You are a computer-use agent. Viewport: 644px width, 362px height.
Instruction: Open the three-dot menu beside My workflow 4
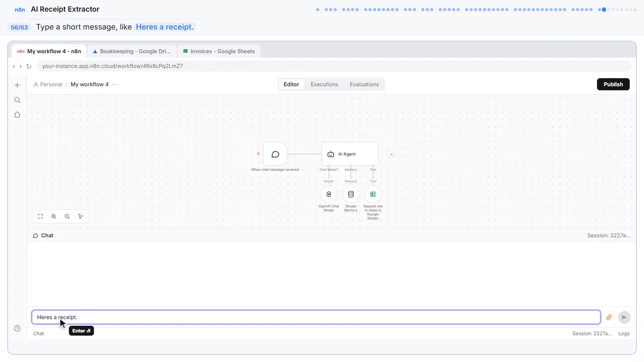tap(115, 84)
